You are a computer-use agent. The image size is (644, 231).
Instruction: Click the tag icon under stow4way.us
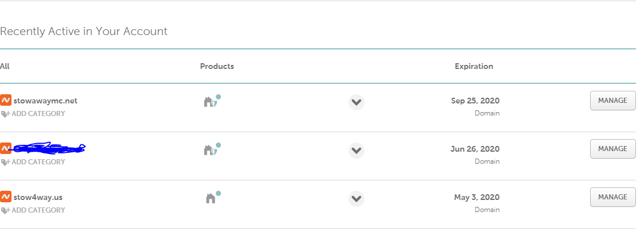tap(5, 210)
